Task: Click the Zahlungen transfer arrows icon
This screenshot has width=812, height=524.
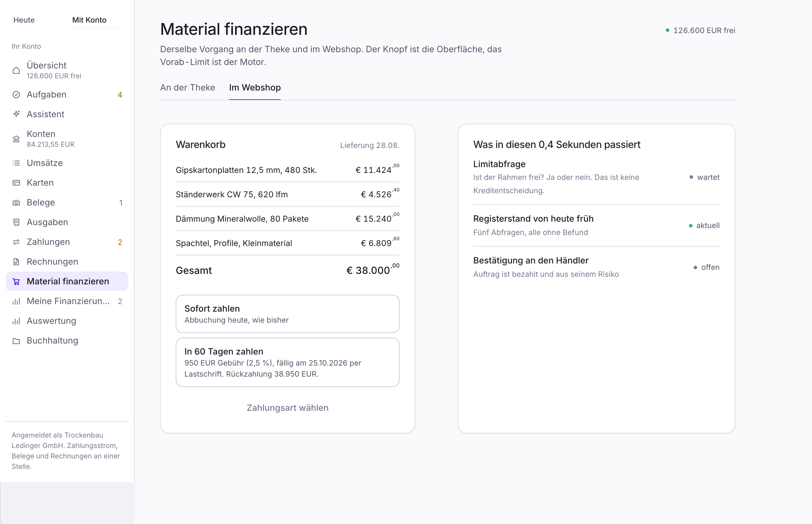Action: (x=16, y=242)
